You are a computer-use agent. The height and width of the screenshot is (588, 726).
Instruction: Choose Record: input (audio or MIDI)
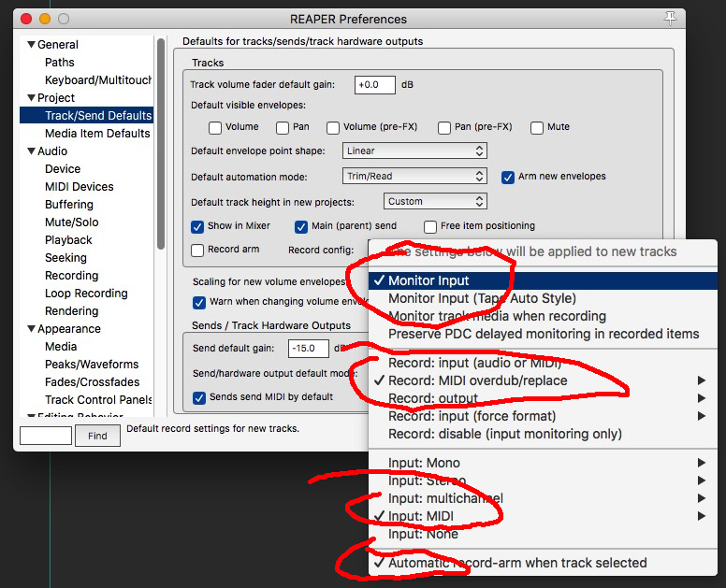543,363
